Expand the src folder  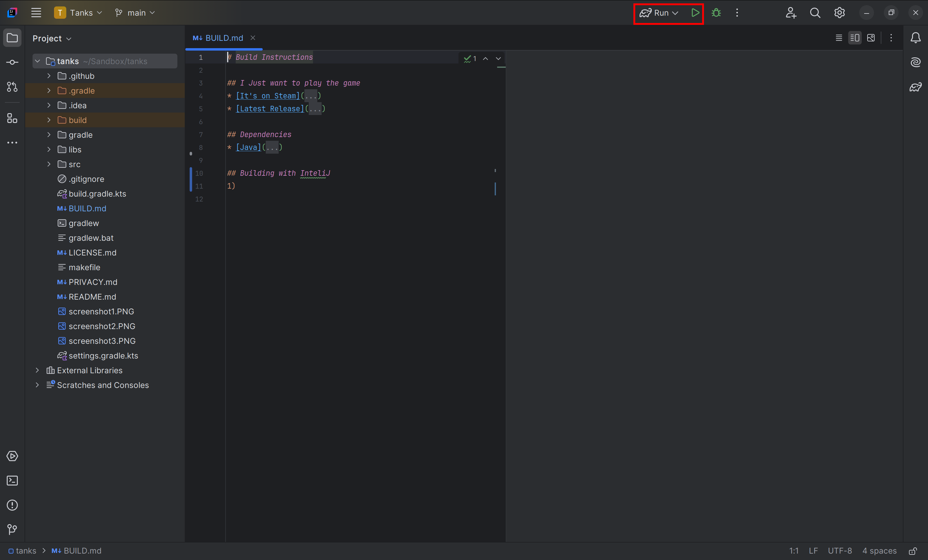coord(49,164)
